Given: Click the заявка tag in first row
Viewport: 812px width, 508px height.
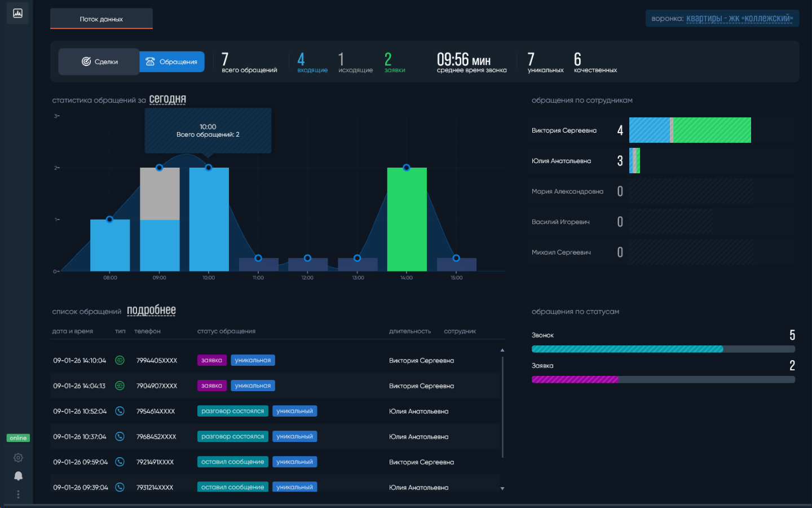Looking at the screenshot, I should click(x=211, y=360).
